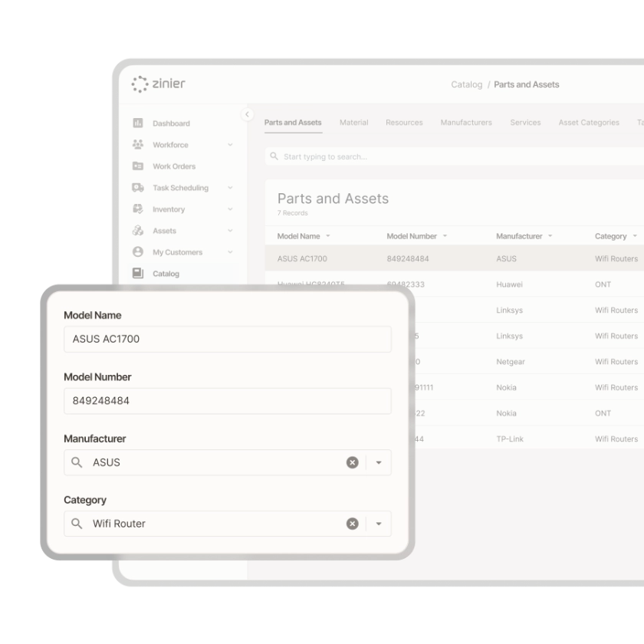The image size is (644, 644).
Task: Click TP-Link manufacturer cell
Action: (510, 439)
